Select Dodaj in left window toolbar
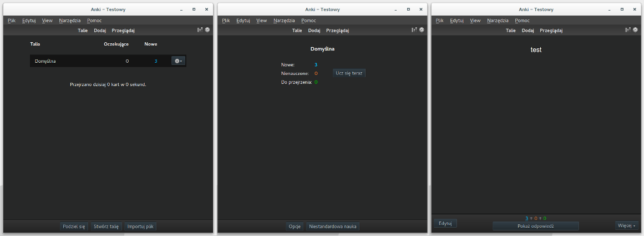Image resolution: width=644 pixels, height=236 pixels. coord(100,31)
